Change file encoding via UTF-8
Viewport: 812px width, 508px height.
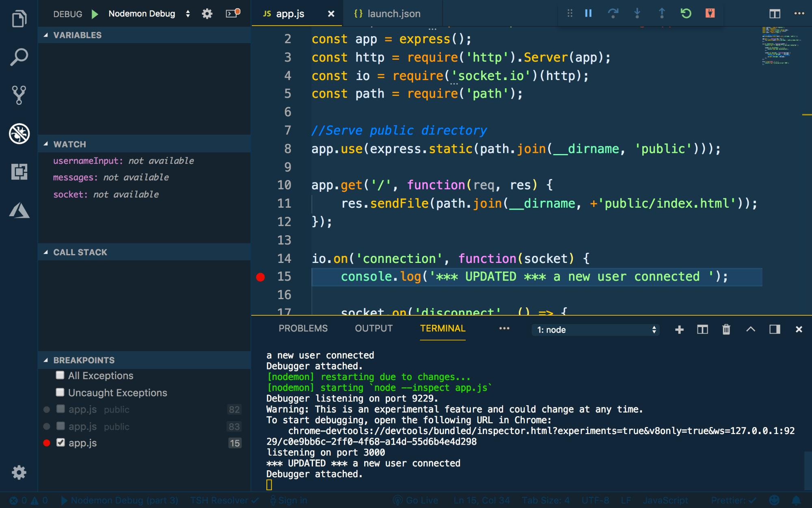tap(595, 500)
